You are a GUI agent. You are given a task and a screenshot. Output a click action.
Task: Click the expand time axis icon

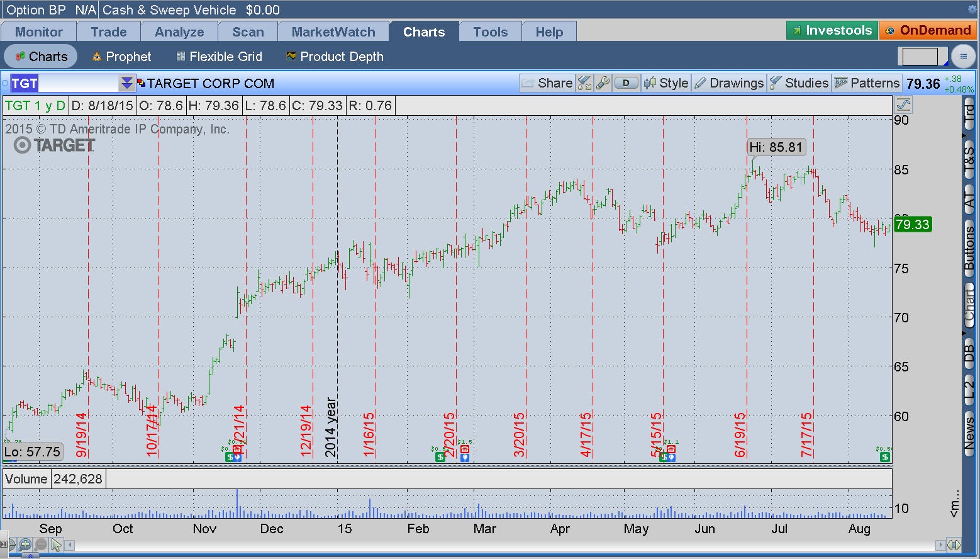pyautogui.click(x=953, y=545)
